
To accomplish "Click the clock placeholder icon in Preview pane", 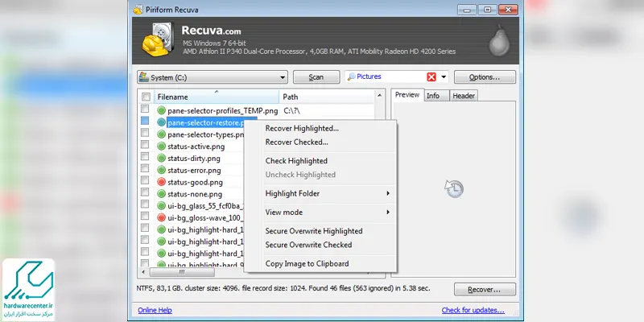I will pos(454,189).
